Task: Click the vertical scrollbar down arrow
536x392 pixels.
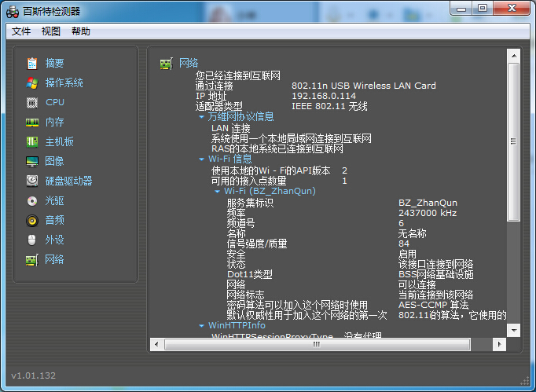Action: point(513,330)
